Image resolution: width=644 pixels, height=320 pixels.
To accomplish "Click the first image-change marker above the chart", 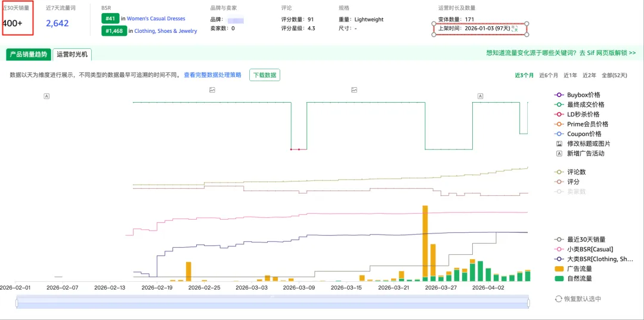I will click(x=212, y=90).
